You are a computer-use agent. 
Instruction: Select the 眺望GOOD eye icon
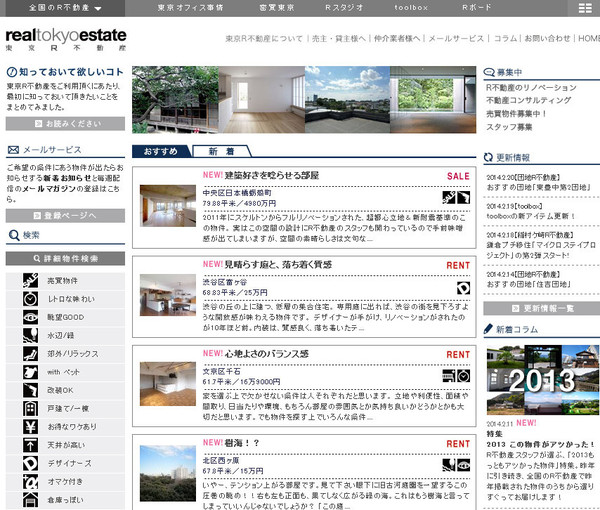click(x=29, y=317)
